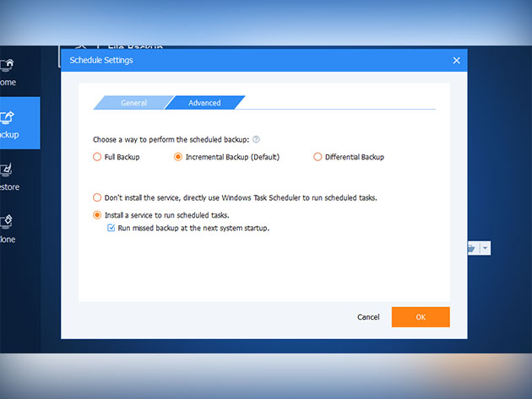
Task: Open the folder dropdown arrow behind the dialog
Action: click(x=486, y=248)
